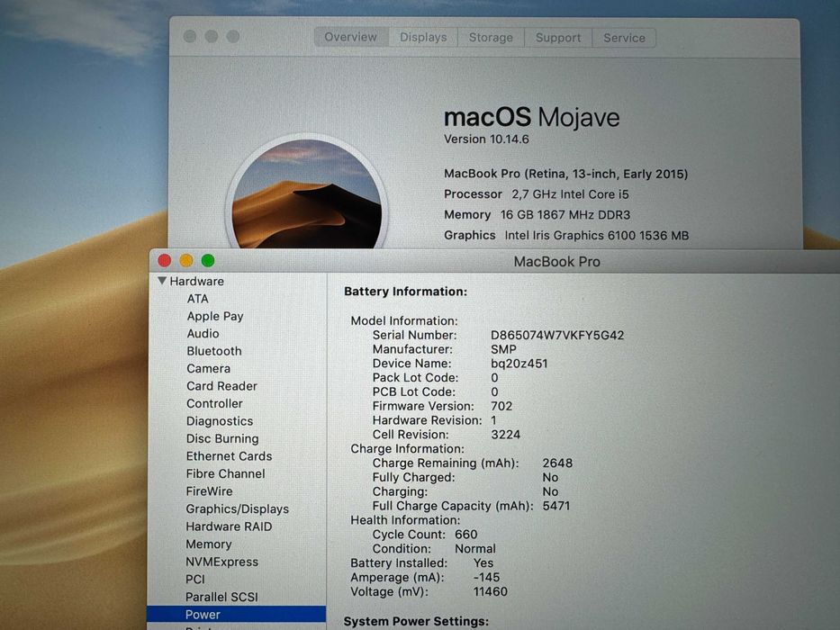Image resolution: width=840 pixels, height=630 pixels.
Task: Open the Storage tab
Action: click(491, 38)
